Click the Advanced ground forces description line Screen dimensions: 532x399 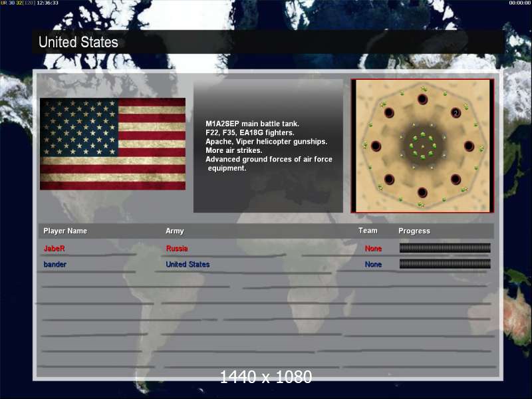(269, 164)
